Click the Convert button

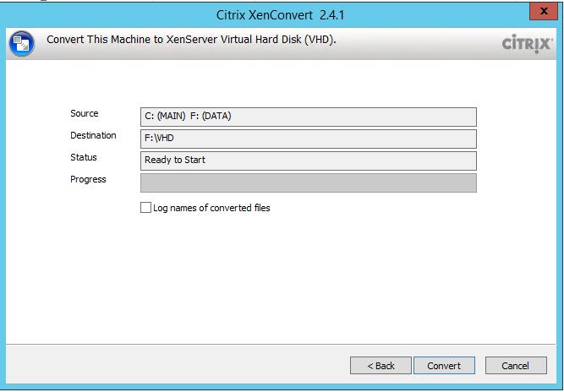444,366
